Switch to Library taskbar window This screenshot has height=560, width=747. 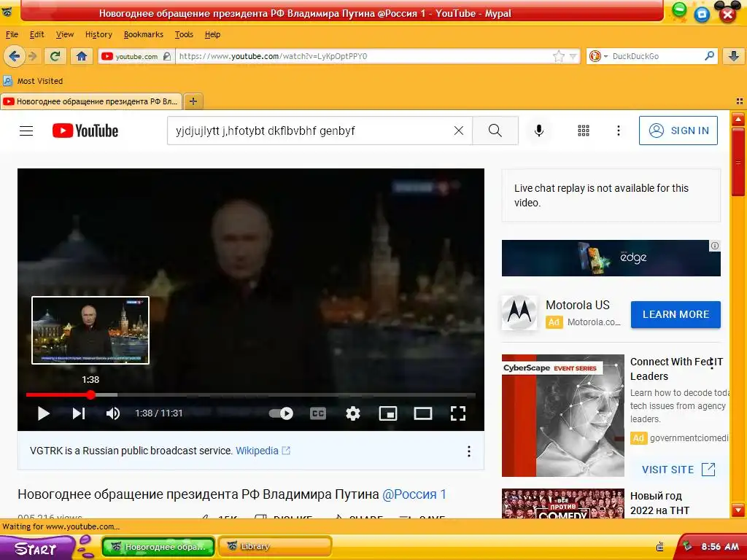[x=275, y=547]
